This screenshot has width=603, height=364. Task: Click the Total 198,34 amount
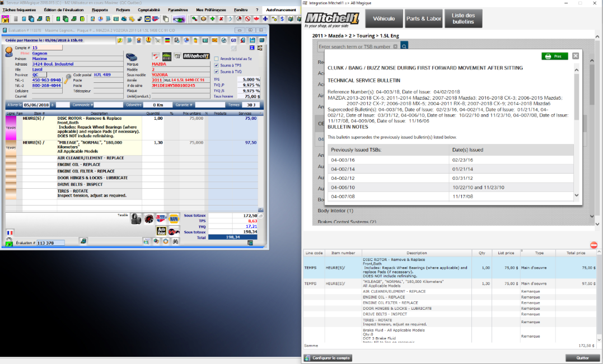tap(233, 237)
